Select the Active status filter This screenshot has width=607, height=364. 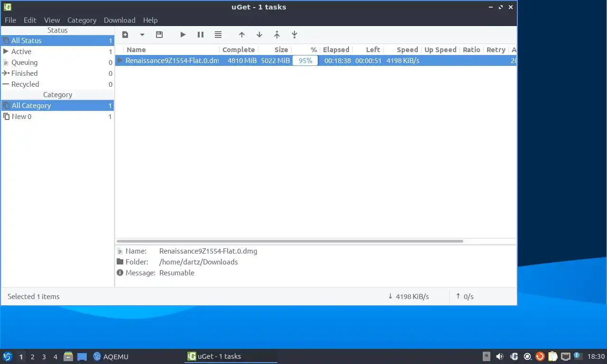57,52
